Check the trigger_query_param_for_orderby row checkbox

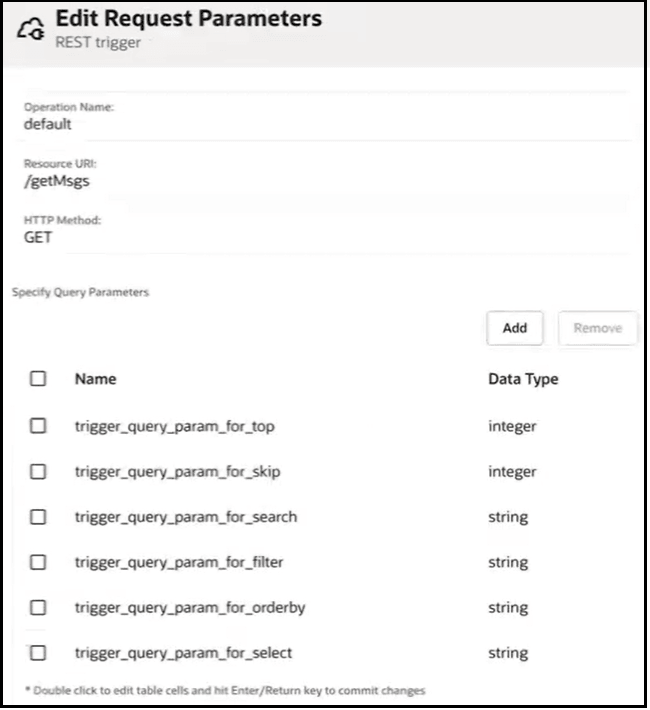pyautogui.click(x=38, y=607)
